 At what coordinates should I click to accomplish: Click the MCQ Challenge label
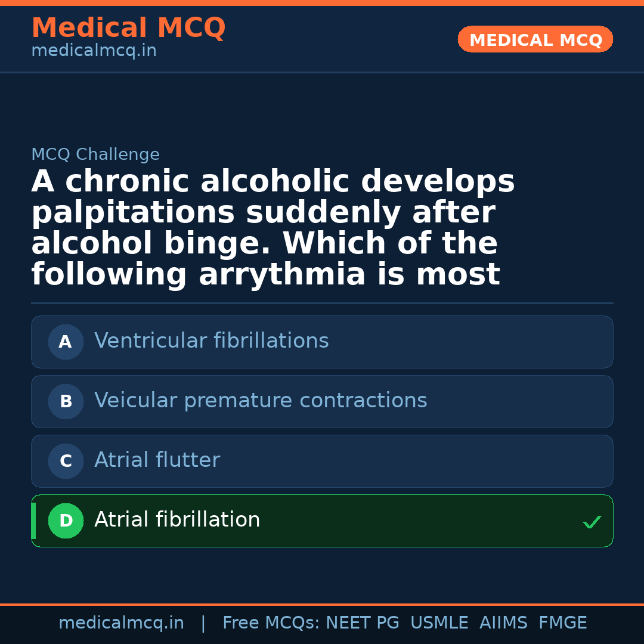pos(95,154)
